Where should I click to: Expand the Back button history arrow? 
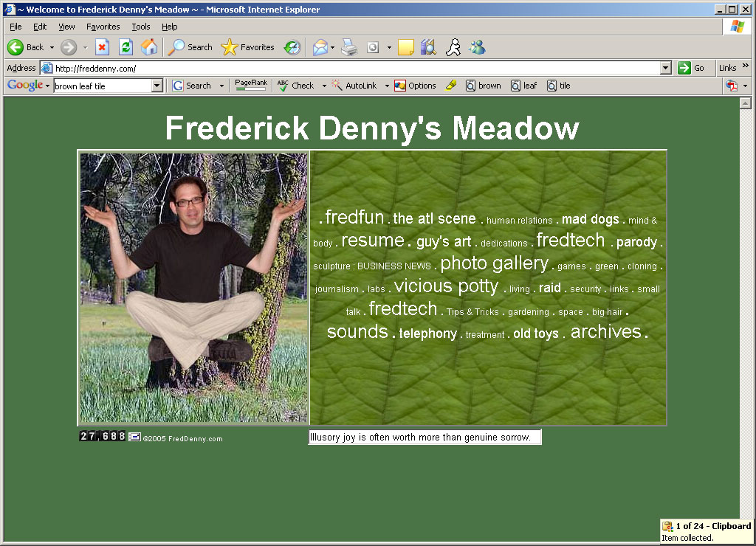point(52,47)
